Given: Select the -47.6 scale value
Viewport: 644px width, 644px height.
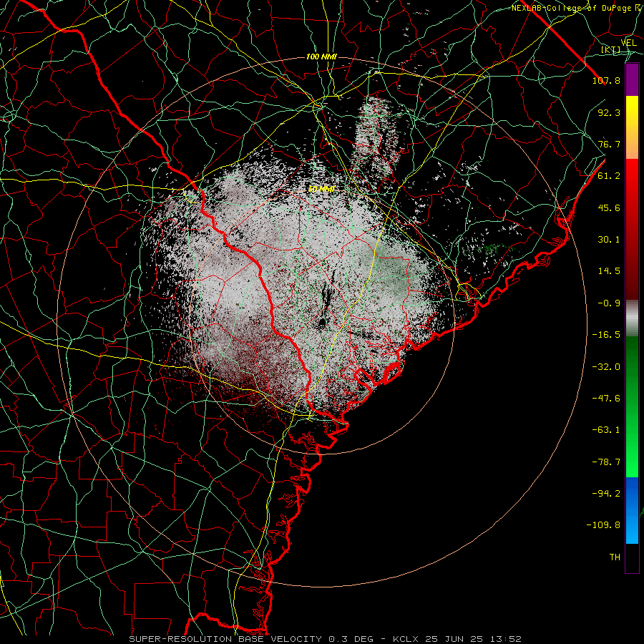Looking at the screenshot, I should point(606,399).
